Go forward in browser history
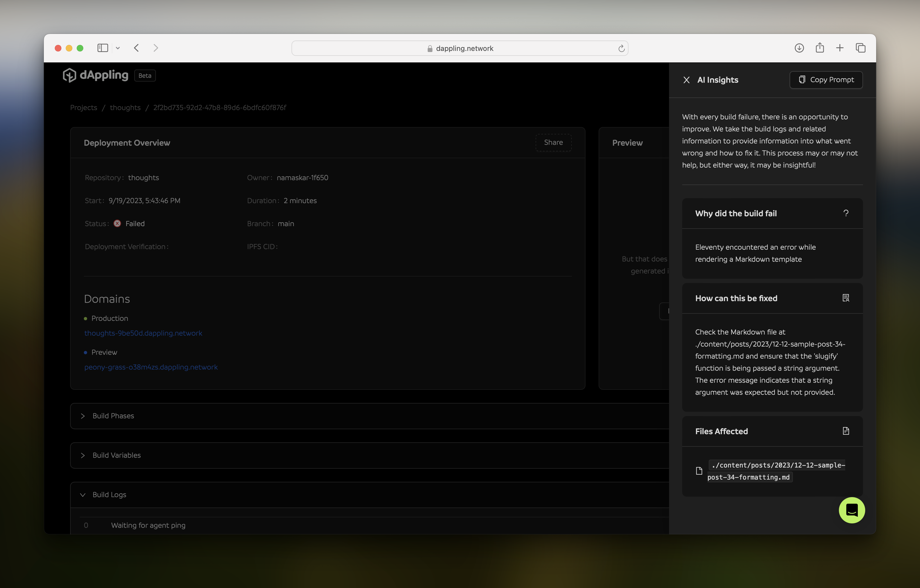The width and height of the screenshot is (920, 588). (x=156, y=48)
